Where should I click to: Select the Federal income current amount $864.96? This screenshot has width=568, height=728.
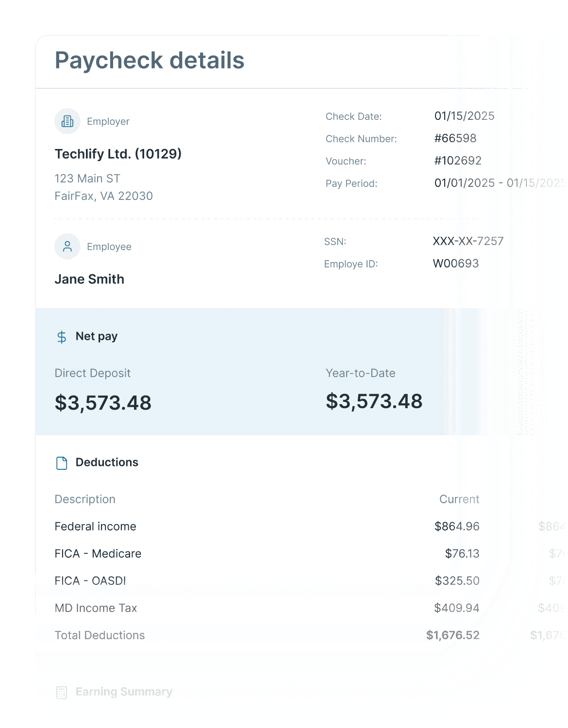[457, 527]
